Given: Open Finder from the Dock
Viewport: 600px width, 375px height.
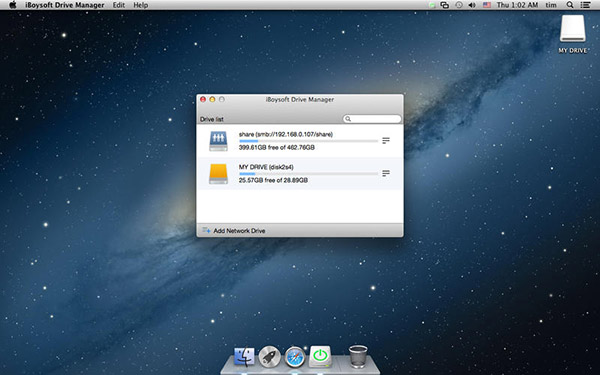Looking at the screenshot, I should [x=244, y=357].
